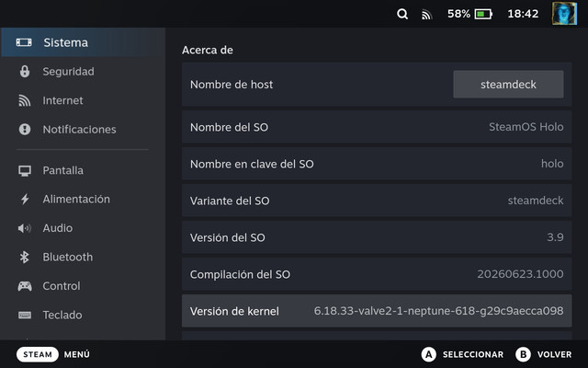Click the Alimentación lightning bolt icon
This screenshot has height=368, width=588.
tap(25, 199)
